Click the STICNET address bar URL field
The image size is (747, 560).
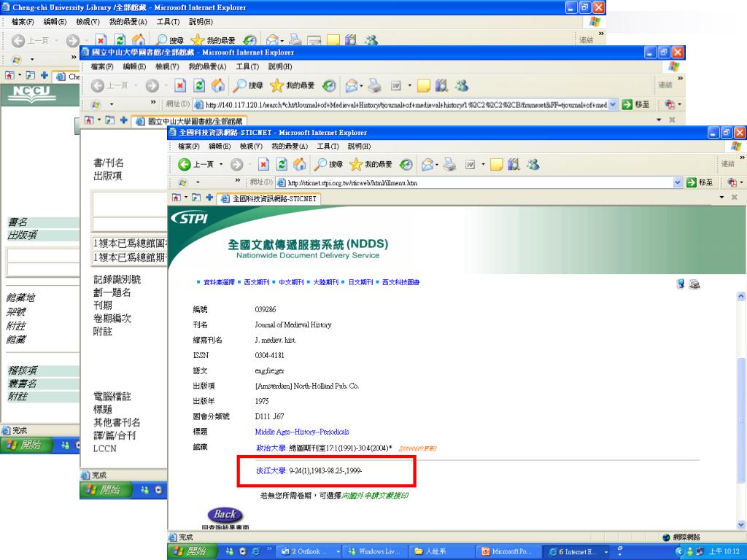point(479,182)
